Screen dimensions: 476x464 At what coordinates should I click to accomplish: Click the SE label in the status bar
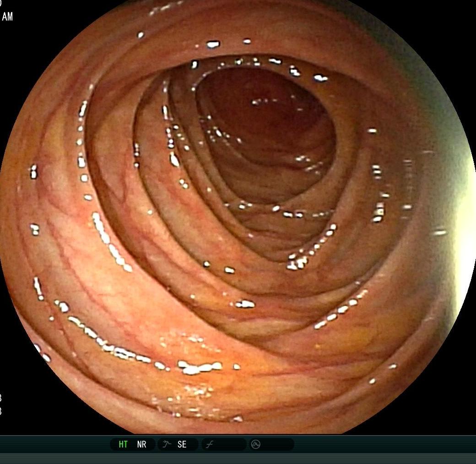[182, 444]
